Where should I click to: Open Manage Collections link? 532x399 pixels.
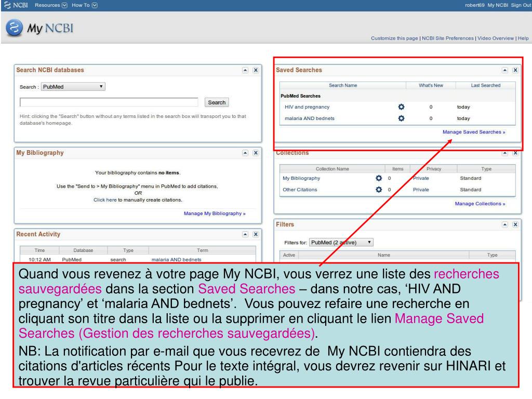pos(480,204)
